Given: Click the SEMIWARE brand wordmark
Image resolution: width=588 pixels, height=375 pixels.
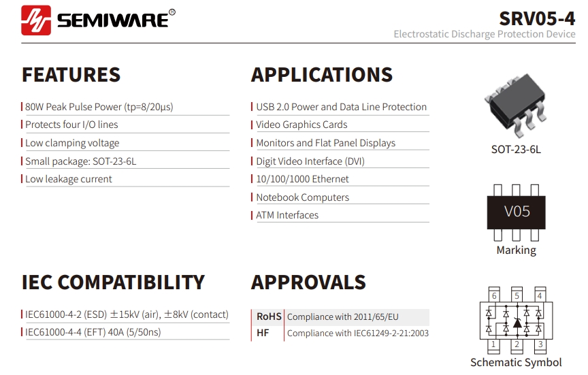Looking at the screenshot, I should click(x=112, y=20).
